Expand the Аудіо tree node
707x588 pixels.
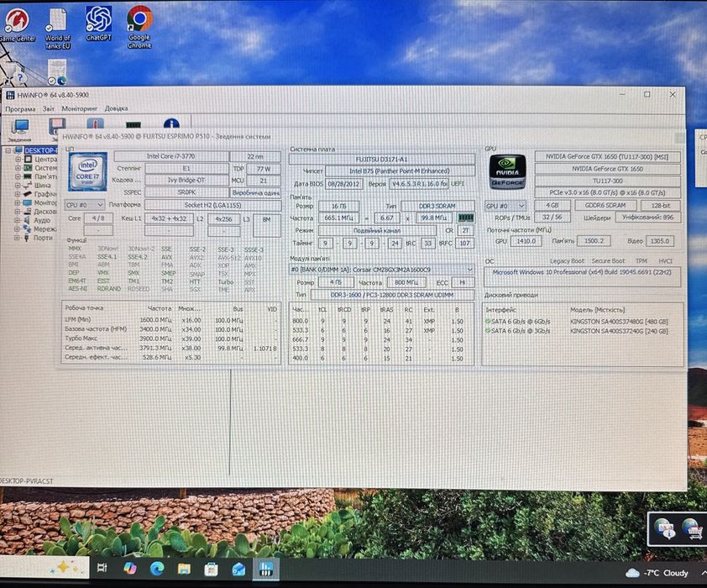pos(18,220)
